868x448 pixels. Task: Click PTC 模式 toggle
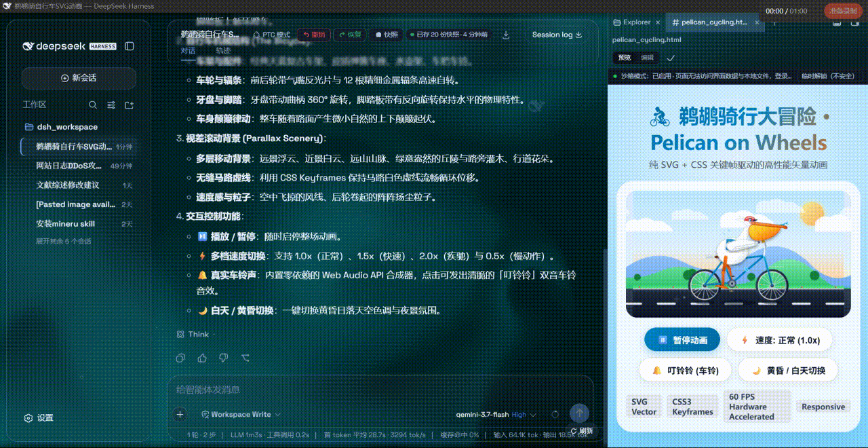[x=271, y=35]
